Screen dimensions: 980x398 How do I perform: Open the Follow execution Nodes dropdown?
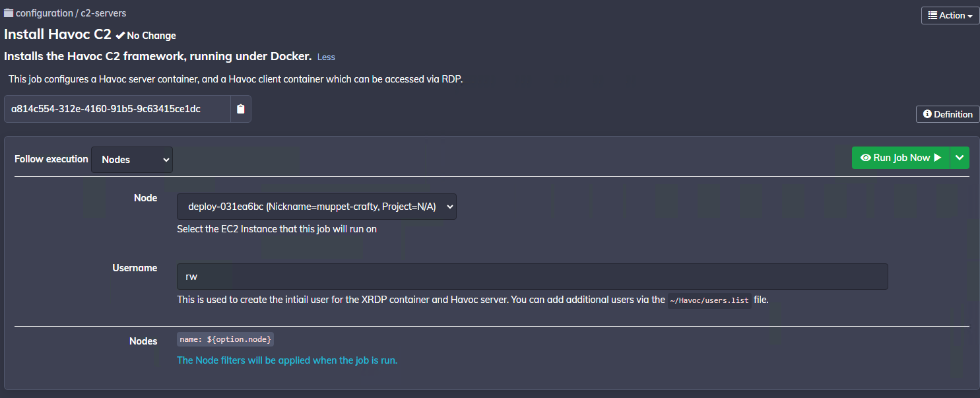pyautogui.click(x=132, y=160)
